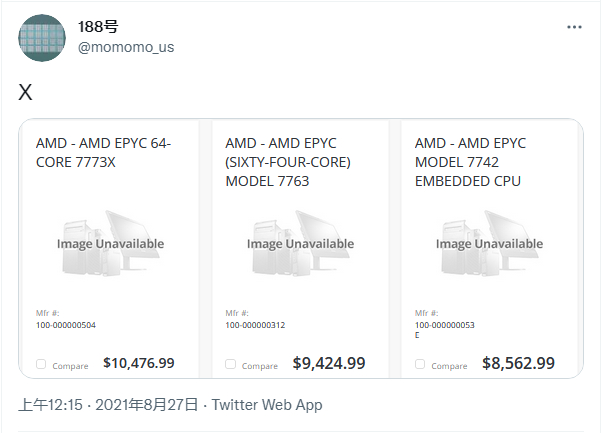Viewport: 602px width, 433px height.
Task: Click the $8,562.99 price
Action: (x=518, y=363)
